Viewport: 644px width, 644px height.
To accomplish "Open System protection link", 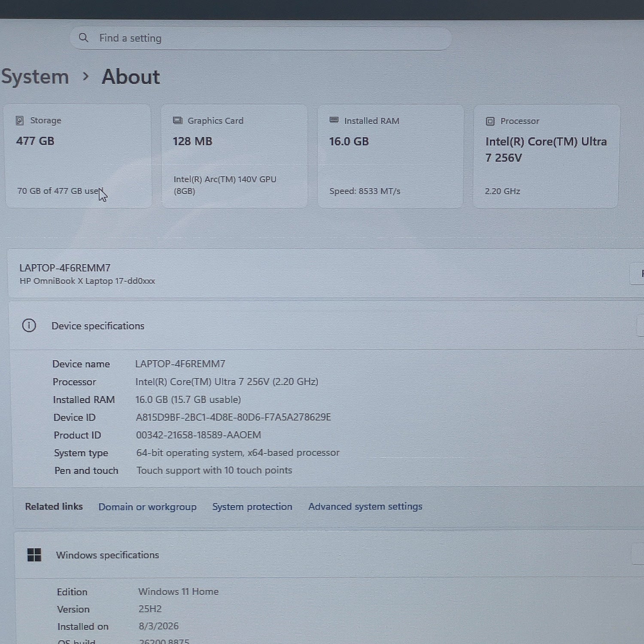I will click(x=252, y=507).
